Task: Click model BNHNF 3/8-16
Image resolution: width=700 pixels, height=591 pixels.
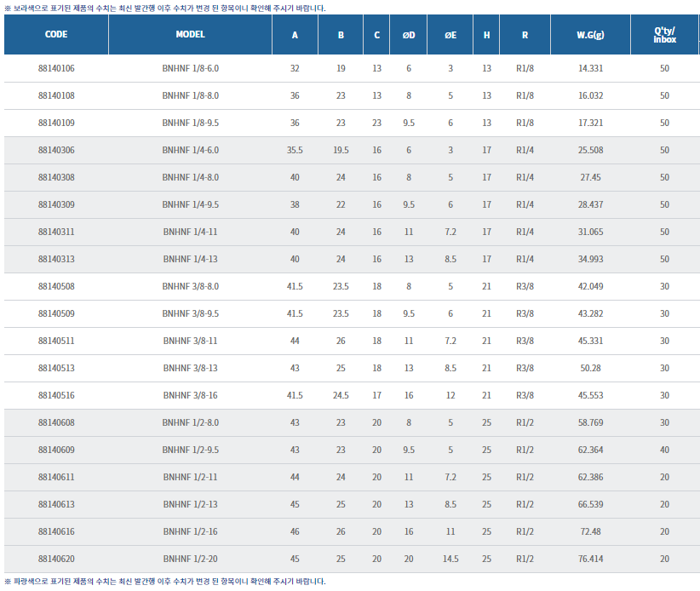Action: tap(190, 395)
